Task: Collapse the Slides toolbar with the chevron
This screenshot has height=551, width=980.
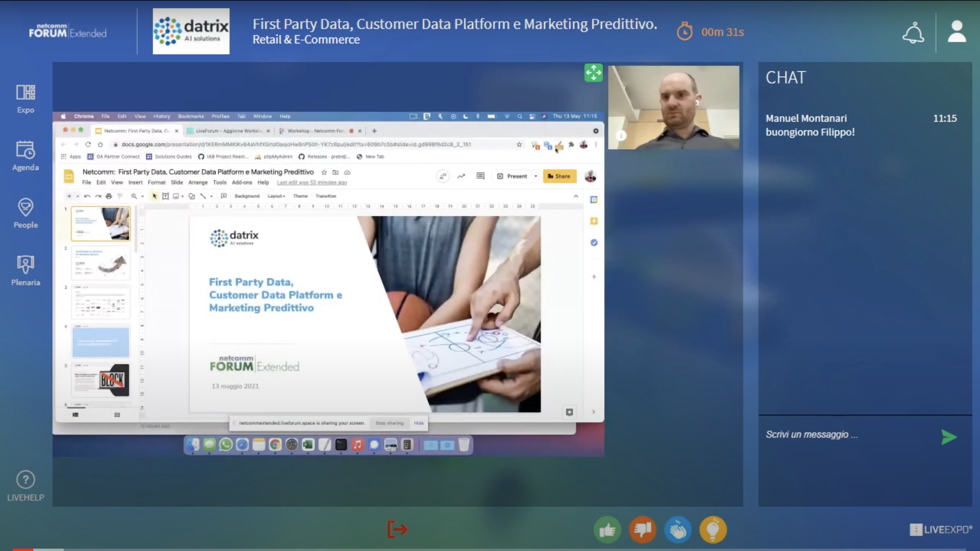Action: coord(576,196)
